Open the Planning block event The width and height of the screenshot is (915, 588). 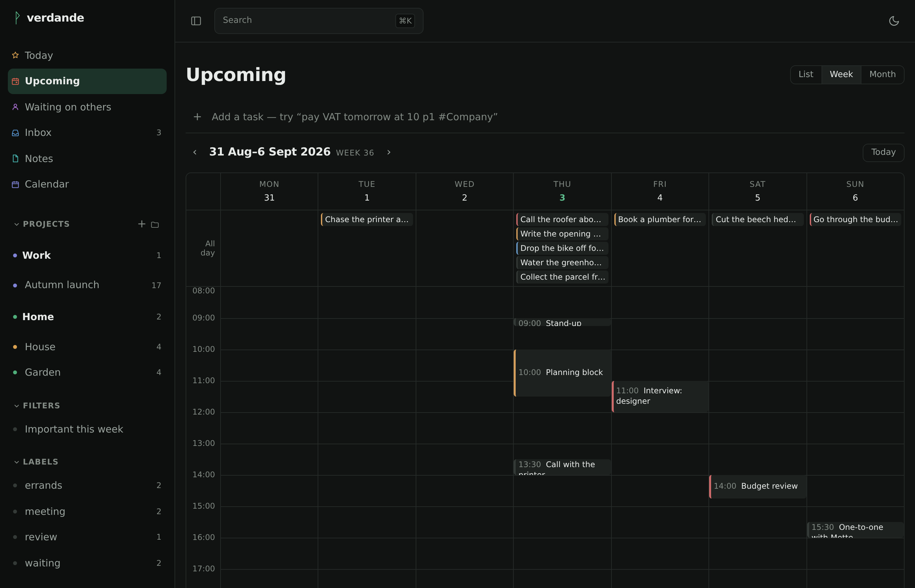tap(562, 373)
